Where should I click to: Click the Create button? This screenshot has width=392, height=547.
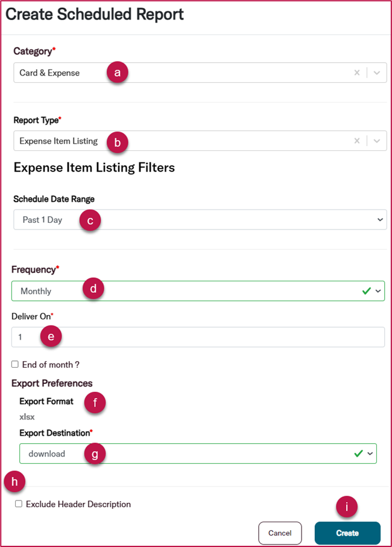coord(347,533)
